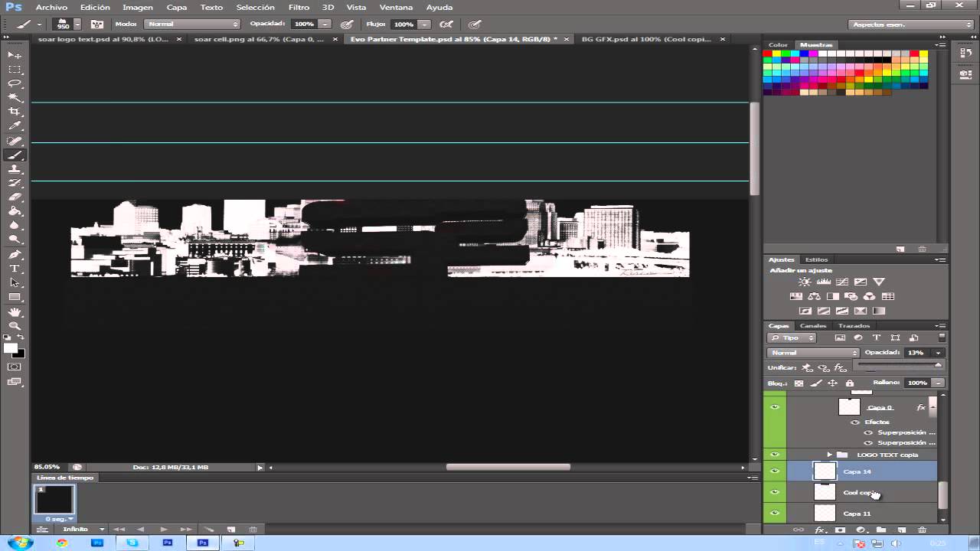
Task: Open the Modo blend mode dropdown
Action: [x=193, y=24]
